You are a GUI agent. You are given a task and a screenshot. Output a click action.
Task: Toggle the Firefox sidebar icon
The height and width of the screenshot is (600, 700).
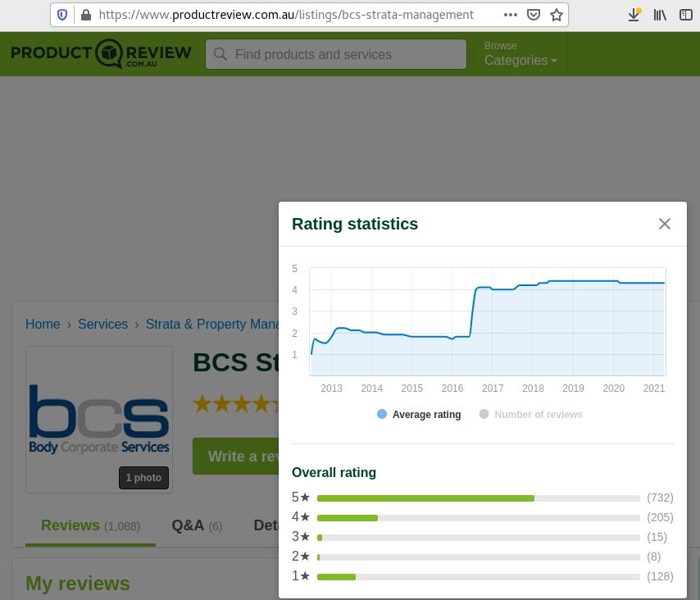(x=686, y=16)
